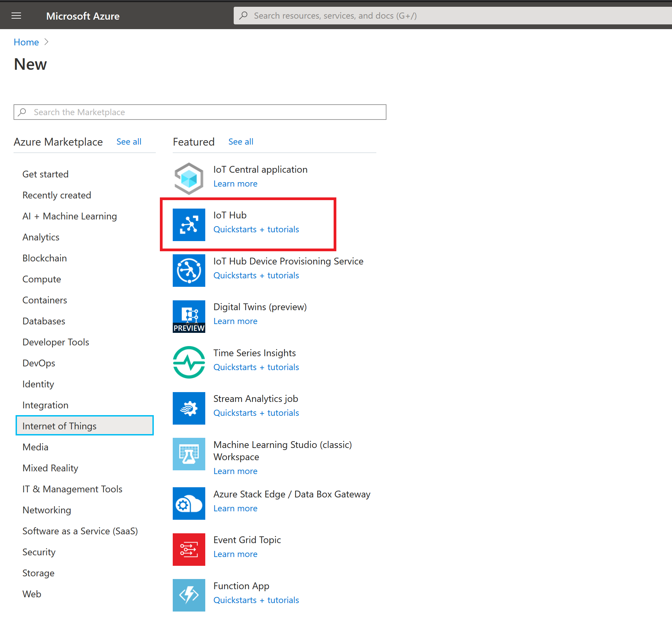Select the Digital Twins preview icon

coord(189,316)
